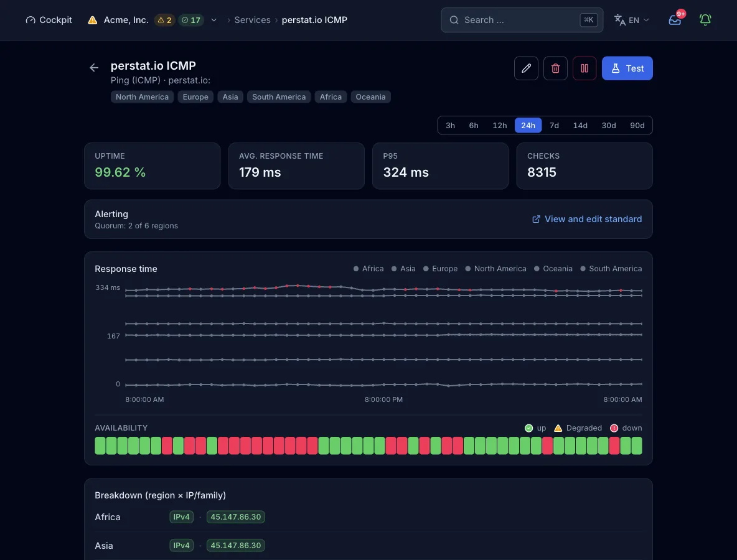Go to Services breadcrumb
The width and height of the screenshot is (737, 560).
coord(252,20)
